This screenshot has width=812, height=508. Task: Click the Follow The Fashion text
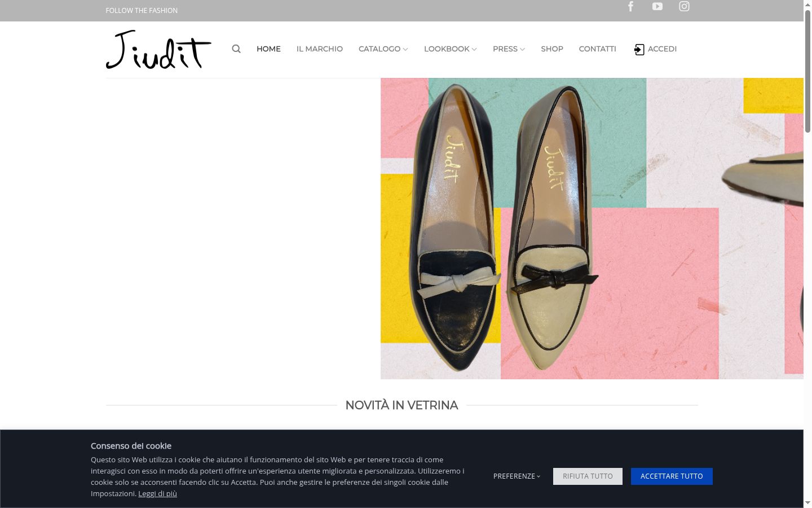pos(142,11)
